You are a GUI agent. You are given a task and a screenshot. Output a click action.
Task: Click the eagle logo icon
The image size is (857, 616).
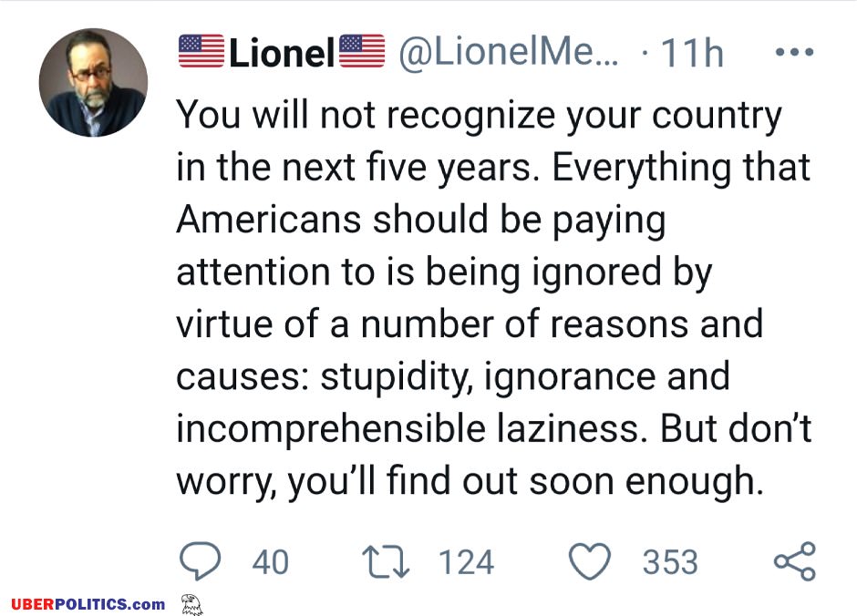[x=191, y=604]
